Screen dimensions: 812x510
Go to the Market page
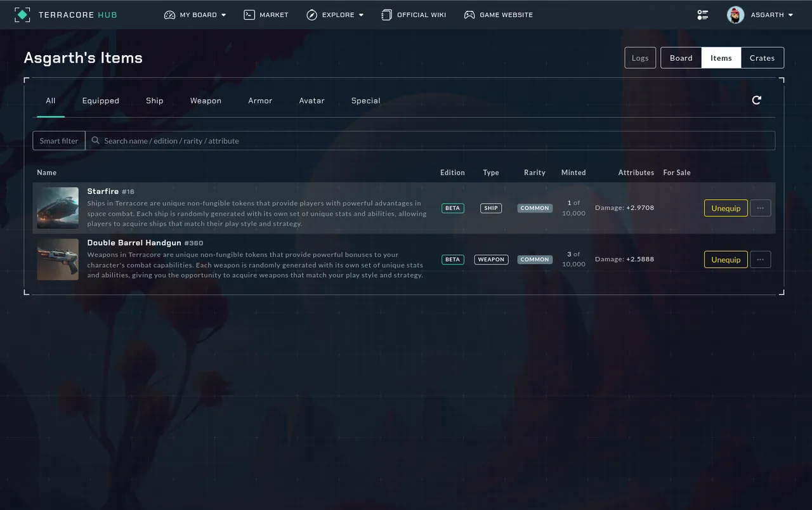(x=266, y=15)
